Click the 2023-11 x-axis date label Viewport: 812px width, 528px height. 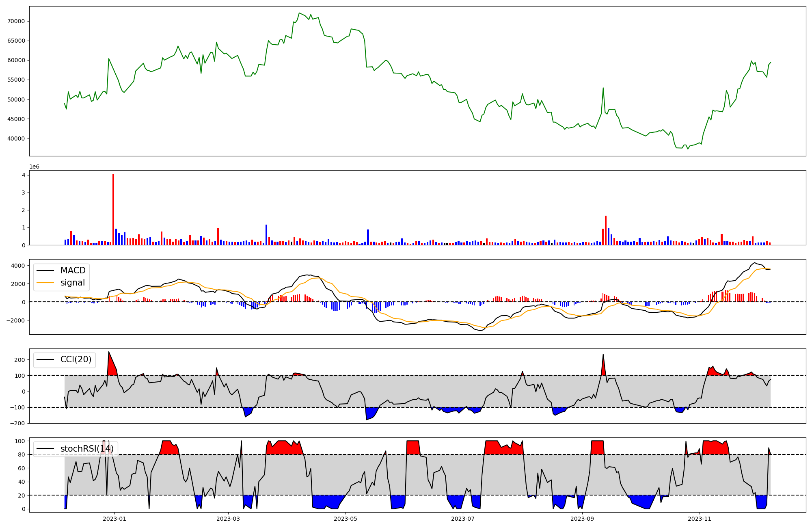700,519
